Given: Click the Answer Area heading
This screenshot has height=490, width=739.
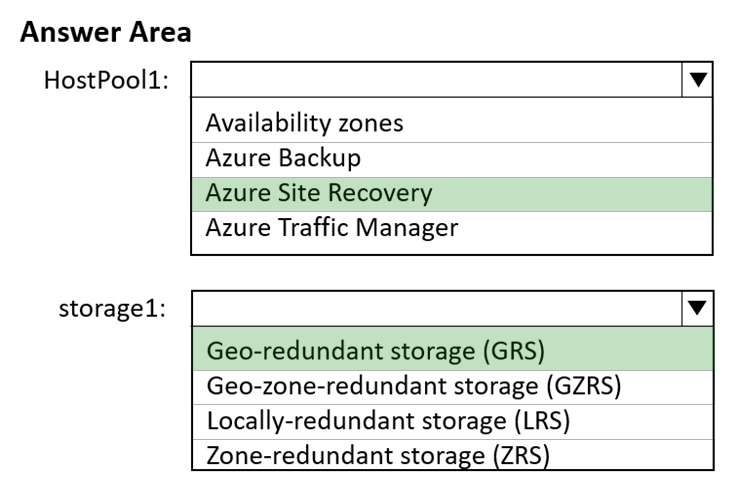Looking at the screenshot, I should click(x=105, y=32).
